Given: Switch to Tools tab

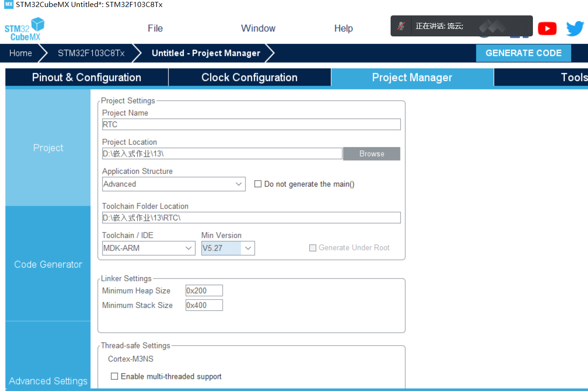Looking at the screenshot, I should pos(541,77).
